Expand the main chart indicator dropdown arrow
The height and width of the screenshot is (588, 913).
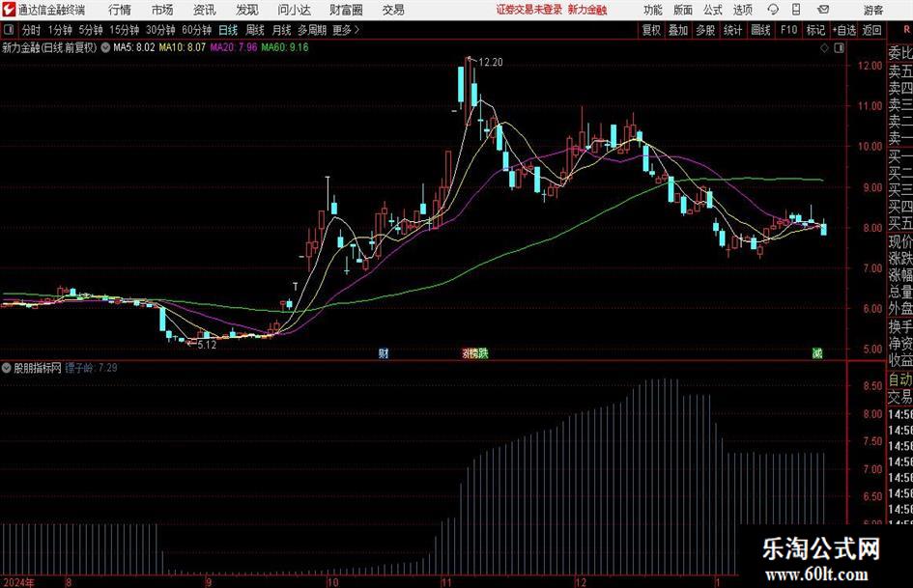[105, 47]
